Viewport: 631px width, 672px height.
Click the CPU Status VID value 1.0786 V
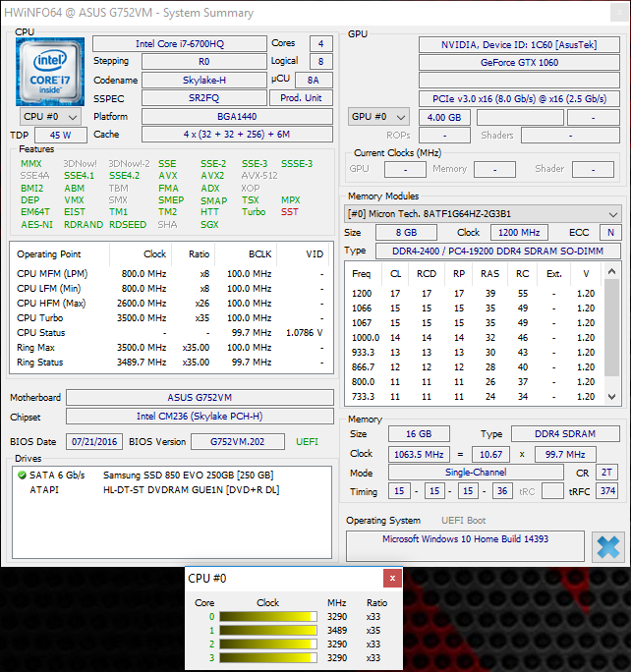point(305,333)
